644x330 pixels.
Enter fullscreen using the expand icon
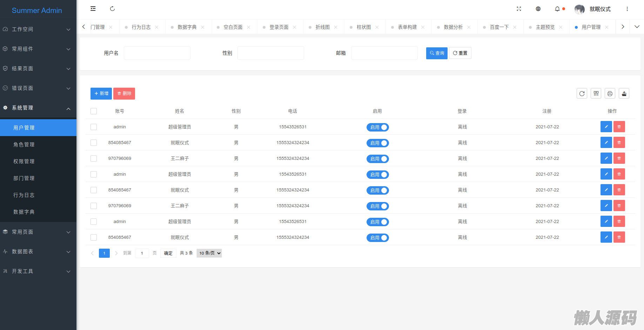[519, 9]
